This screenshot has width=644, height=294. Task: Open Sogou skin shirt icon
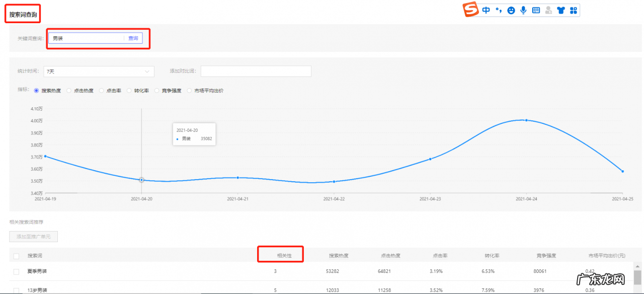[561, 10]
